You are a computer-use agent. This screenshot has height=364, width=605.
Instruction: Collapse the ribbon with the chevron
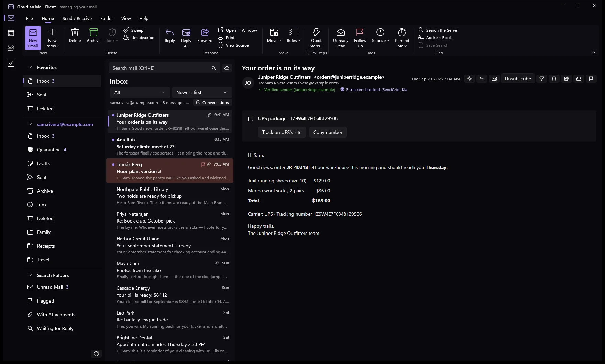coord(594,52)
